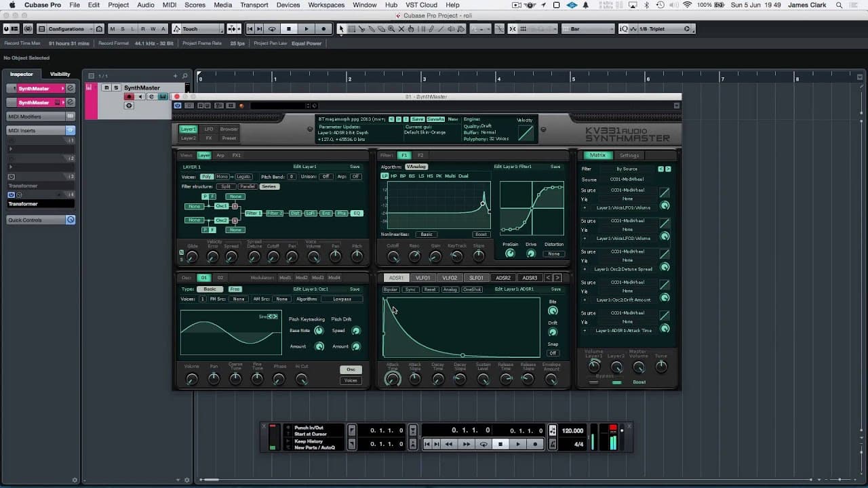Image resolution: width=868 pixels, height=488 pixels.
Task: Click Play in the top toolbar
Action: tap(306, 29)
